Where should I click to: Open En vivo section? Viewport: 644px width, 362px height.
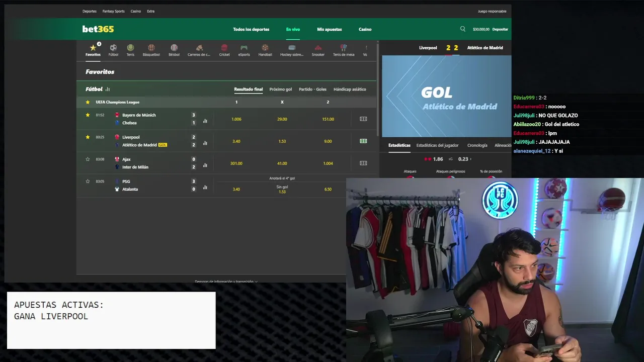coord(293,29)
